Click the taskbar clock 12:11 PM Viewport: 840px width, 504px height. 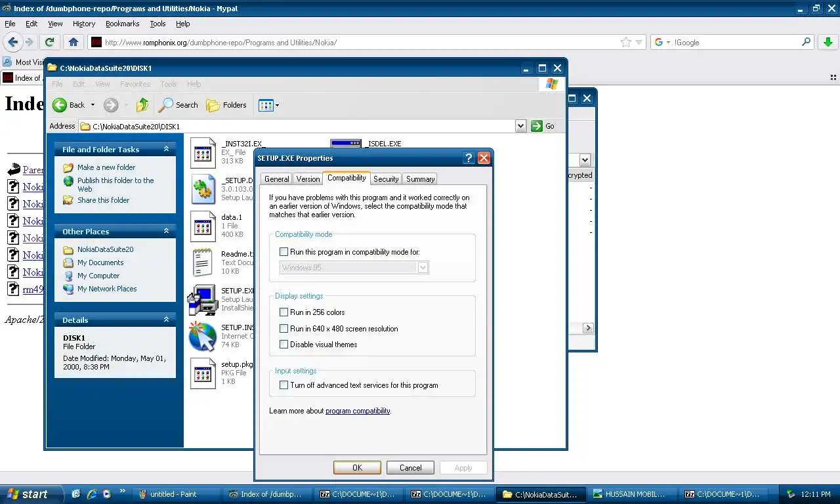tap(815, 494)
